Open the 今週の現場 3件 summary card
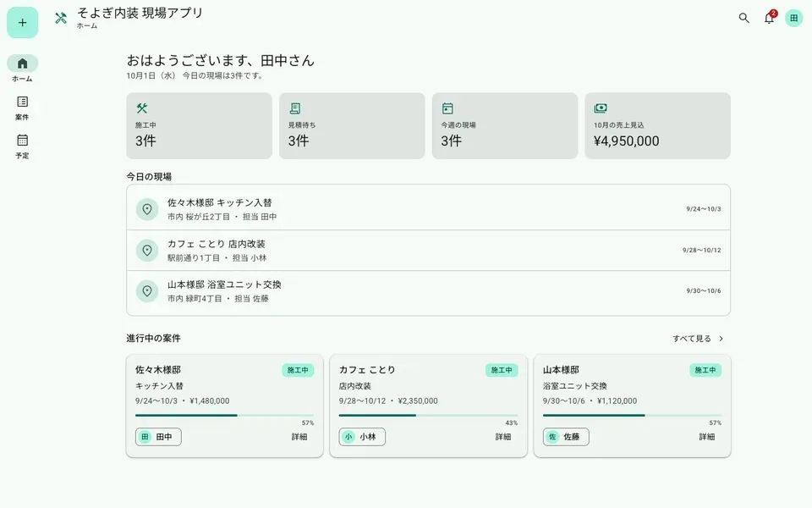Image resolution: width=812 pixels, height=508 pixels. coord(505,126)
